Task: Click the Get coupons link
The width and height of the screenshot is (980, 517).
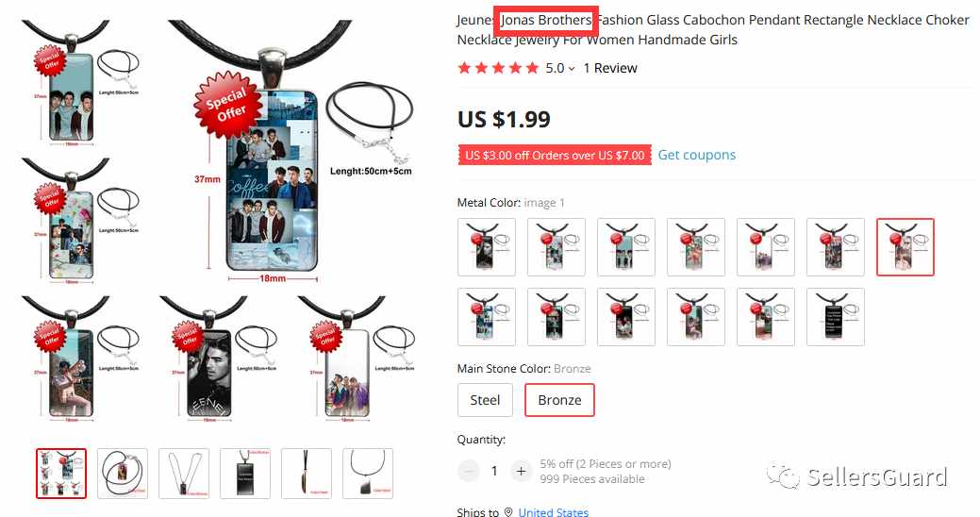Action: [x=696, y=155]
